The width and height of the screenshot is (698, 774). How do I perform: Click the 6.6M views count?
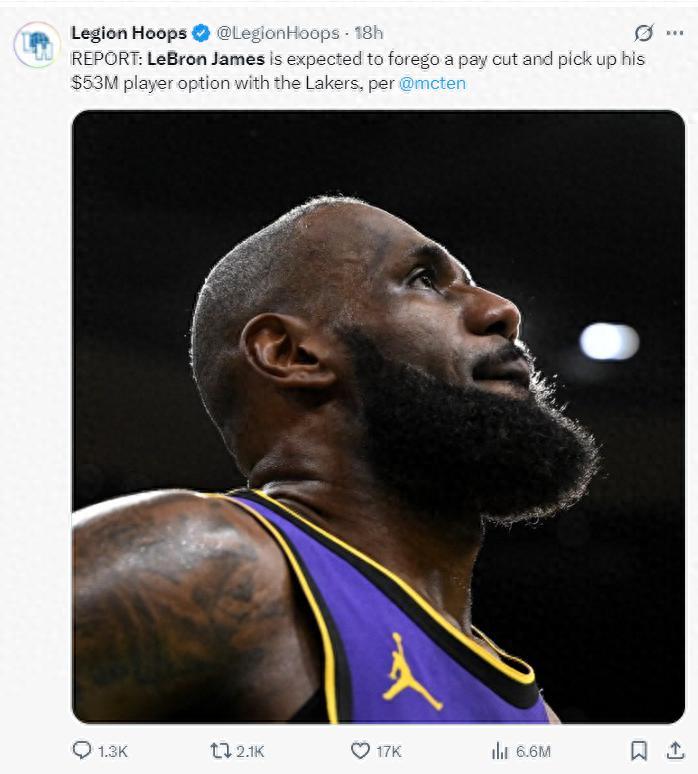coord(533,751)
